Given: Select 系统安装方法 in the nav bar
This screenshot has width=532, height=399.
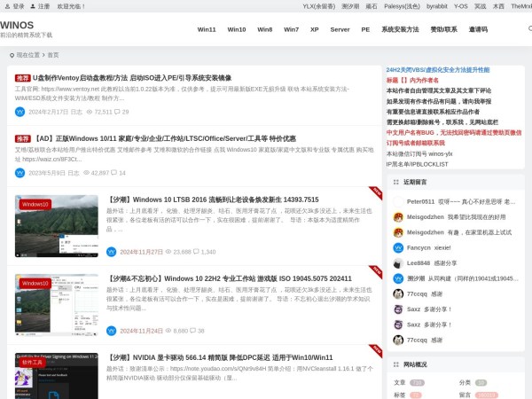Looking at the screenshot, I should 400,29.
